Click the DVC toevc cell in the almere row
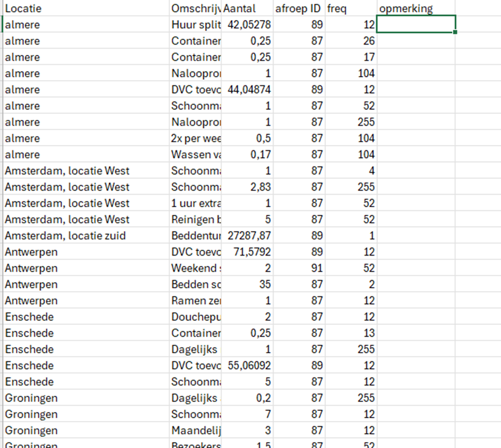 click(x=195, y=90)
